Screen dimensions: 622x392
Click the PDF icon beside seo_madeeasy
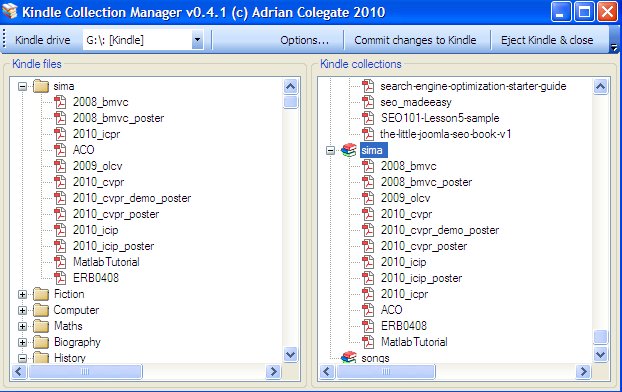click(368, 102)
